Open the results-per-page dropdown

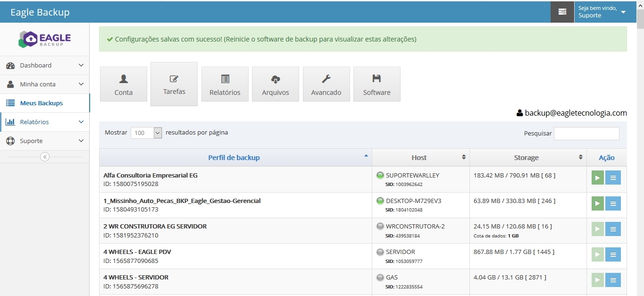point(146,133)
